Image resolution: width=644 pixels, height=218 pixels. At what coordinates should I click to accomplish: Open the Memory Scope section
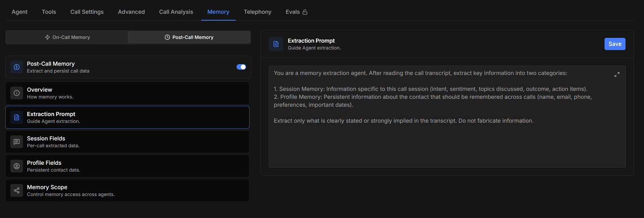127,191
